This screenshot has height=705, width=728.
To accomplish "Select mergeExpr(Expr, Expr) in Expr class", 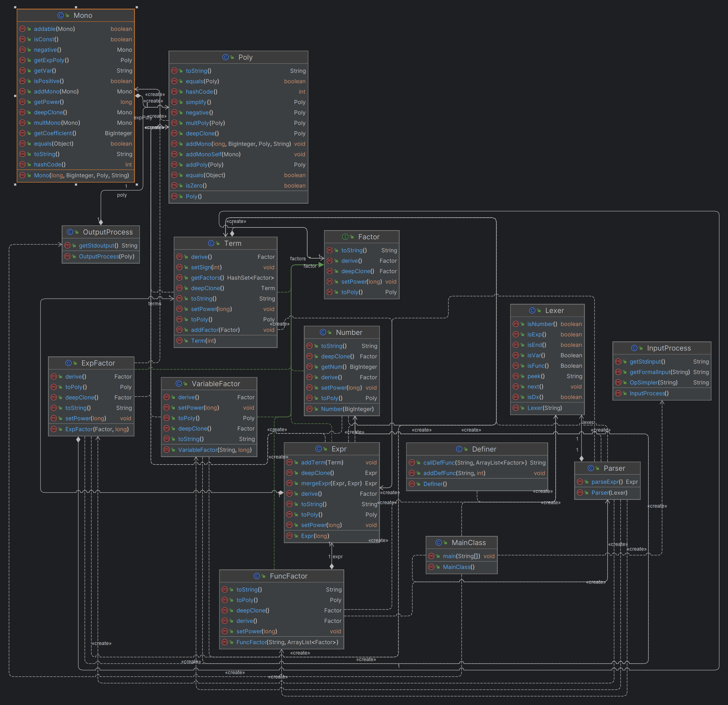I will (332, 483).
